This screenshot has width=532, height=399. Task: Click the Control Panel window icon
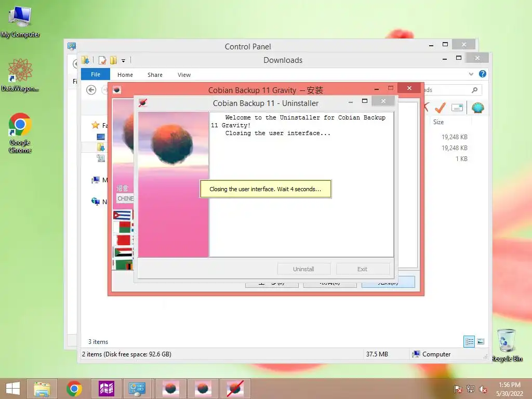(72, 46)
